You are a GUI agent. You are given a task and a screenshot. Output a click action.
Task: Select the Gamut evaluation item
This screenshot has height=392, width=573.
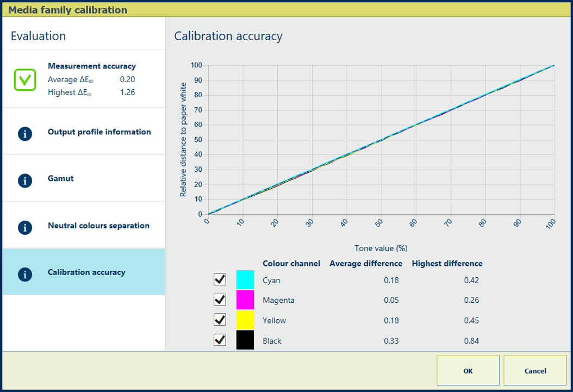(61, 178)
